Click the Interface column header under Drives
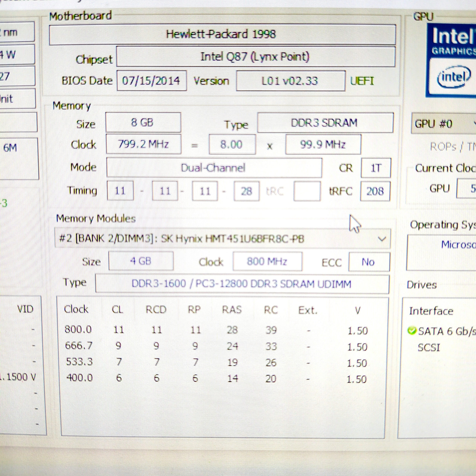Viewport: 476px width, 476px height. 431,311
